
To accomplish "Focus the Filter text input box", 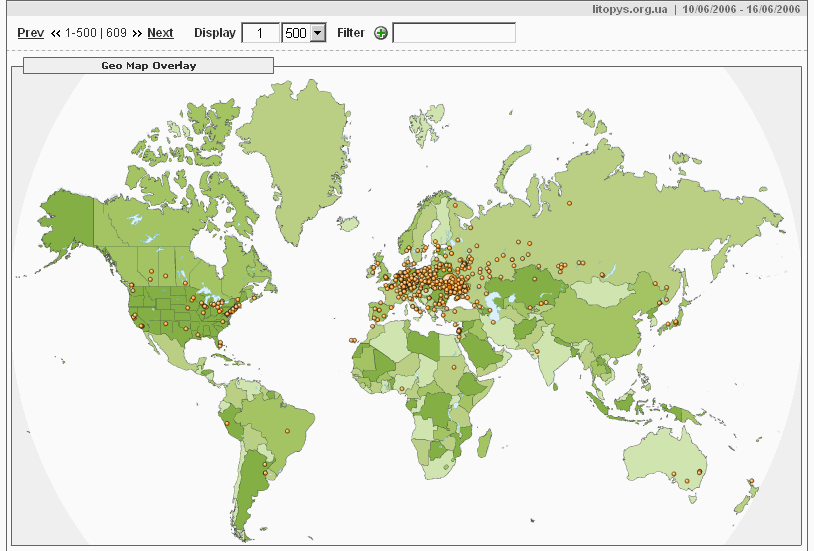I will (454, 33).
